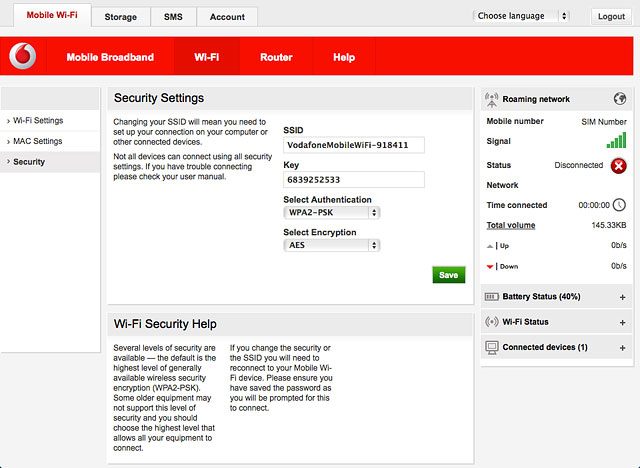This screenshot has height=468, width=640.
Task: Click the roaming network antenna icon
Action: [x=491, y=100]
